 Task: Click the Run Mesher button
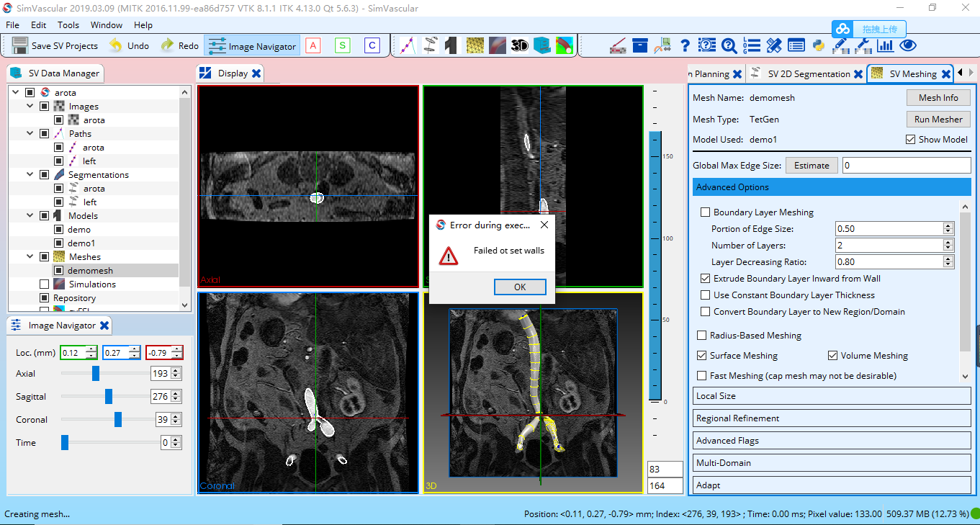tap(938, 120)
